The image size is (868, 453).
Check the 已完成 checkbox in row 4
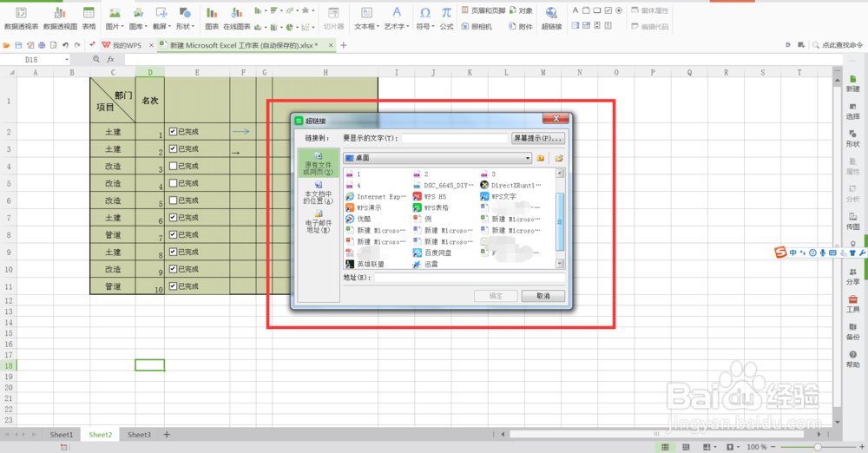pos(174,166)
